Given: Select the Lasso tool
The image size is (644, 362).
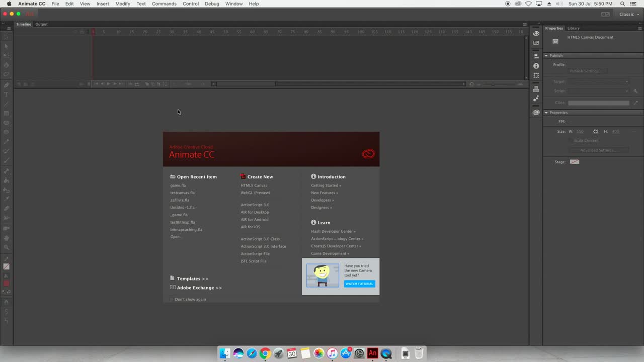Looking at the screenshot, I should [x=7, y=74].
